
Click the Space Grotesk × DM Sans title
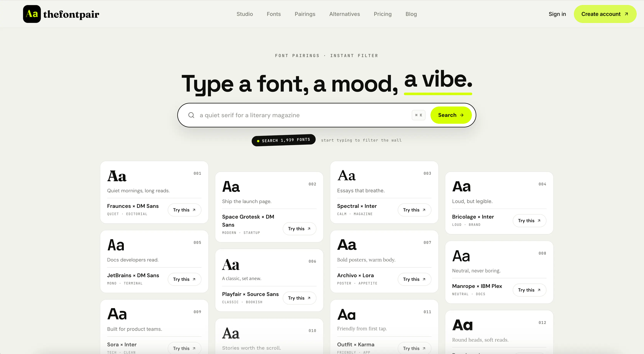(248, 221)
